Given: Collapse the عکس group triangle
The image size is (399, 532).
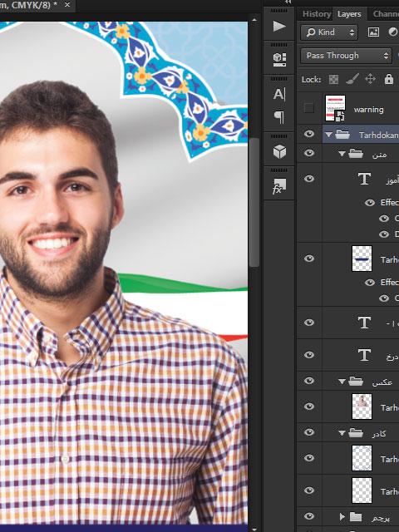Looking at the screenshot, I should click(342, 382).
